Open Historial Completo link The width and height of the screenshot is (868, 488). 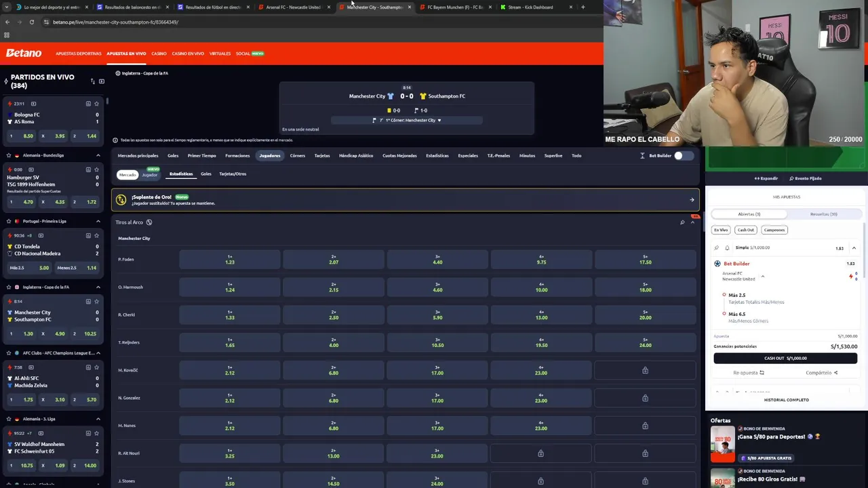(786, 400)
